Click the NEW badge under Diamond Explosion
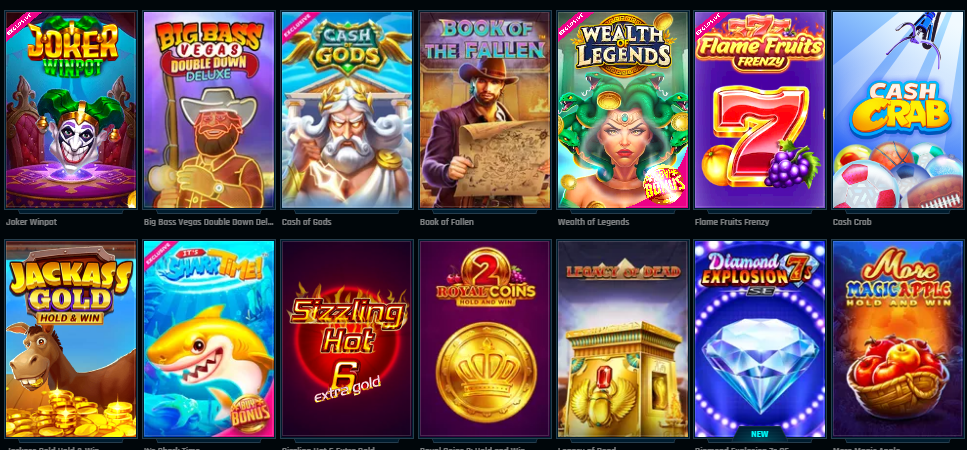The image size is (967, 450). click(760, 434)
